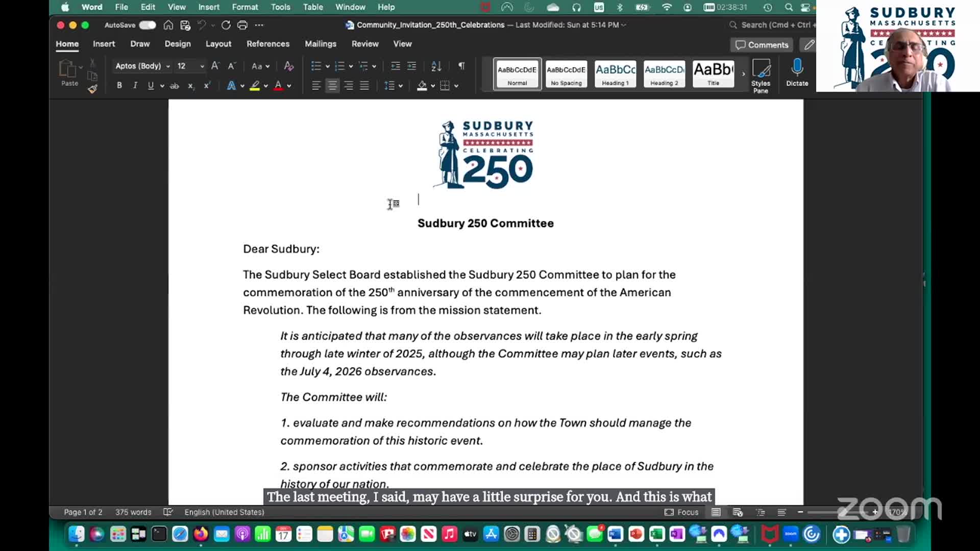Apply the Normal style
Viewport: 980px width, 551px height.
point(517,74)
